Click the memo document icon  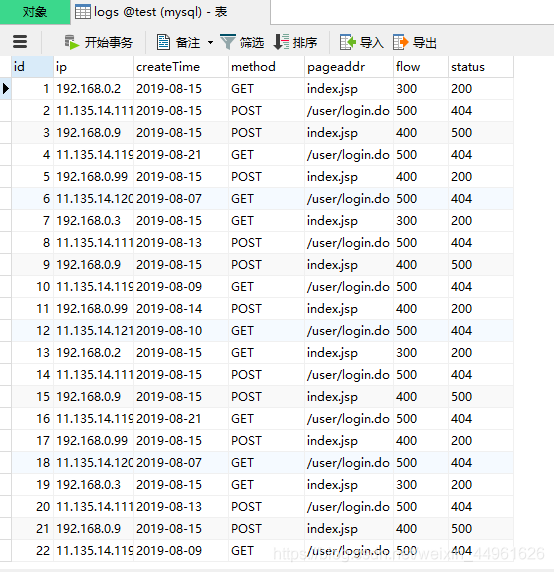(163, 42)
